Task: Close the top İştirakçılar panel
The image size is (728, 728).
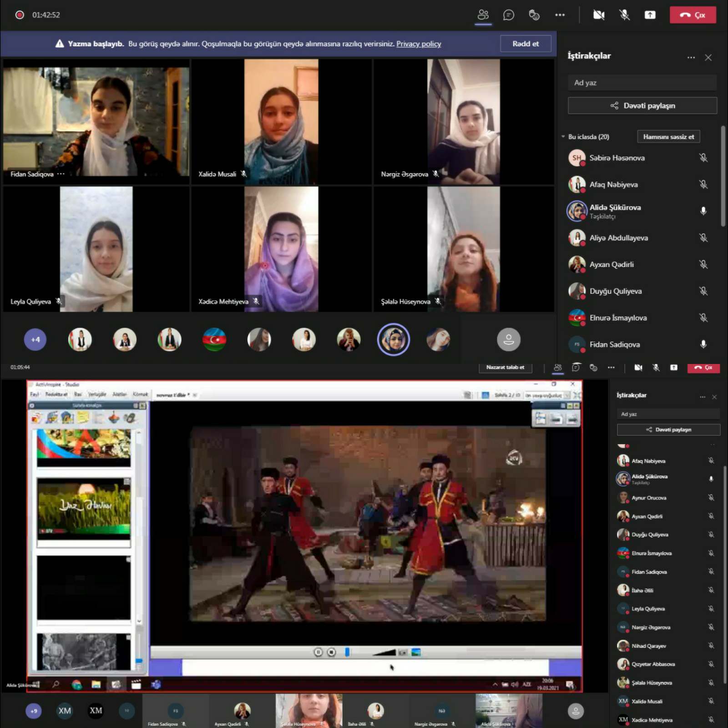Action: pos(708,57)
